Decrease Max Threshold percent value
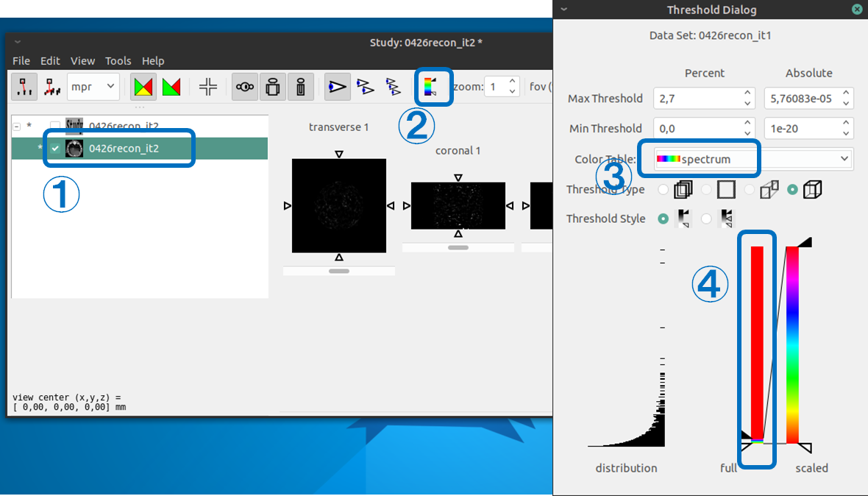The image size is (868, 496). [747, 104]
